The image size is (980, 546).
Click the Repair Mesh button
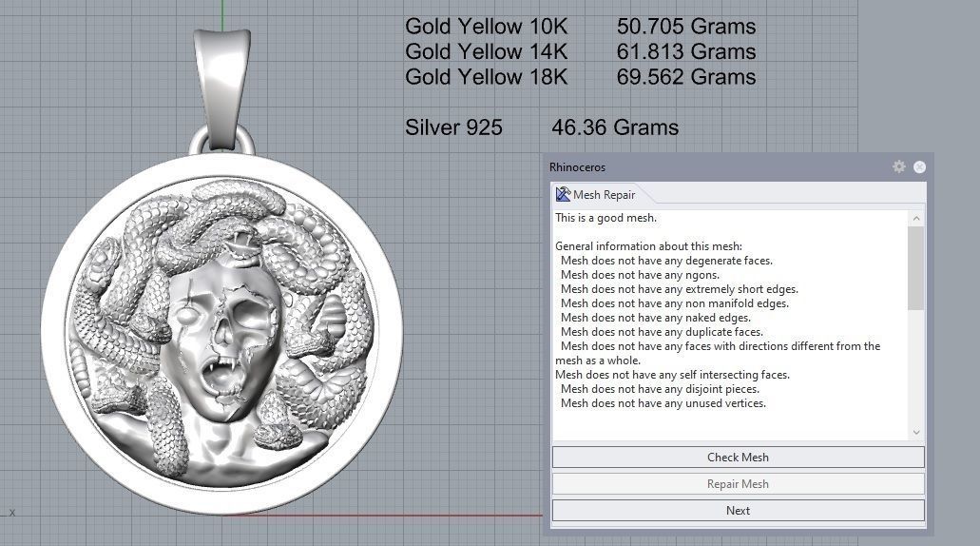click(x=739, y=484)
